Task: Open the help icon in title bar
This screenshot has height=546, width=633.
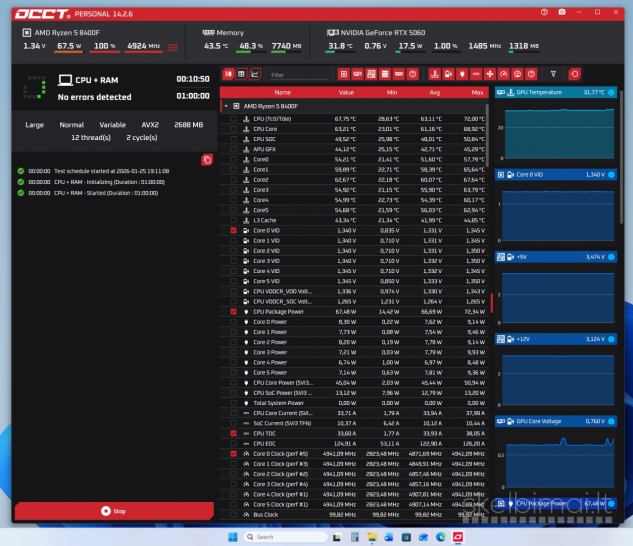Action: [x=544, y=12]
